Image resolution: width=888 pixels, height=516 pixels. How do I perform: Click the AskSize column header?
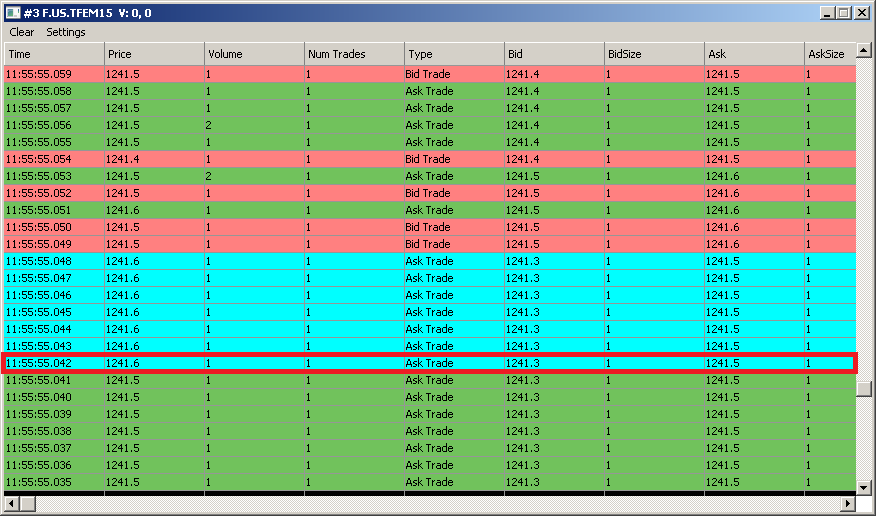tap(830, 54)
